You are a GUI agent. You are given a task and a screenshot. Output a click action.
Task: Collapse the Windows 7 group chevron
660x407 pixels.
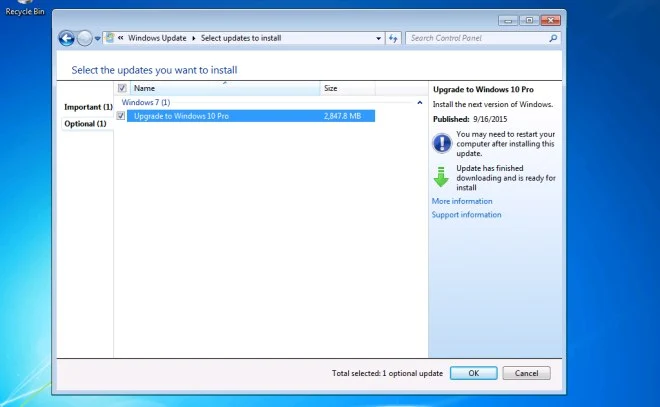[x=420, y=102]
